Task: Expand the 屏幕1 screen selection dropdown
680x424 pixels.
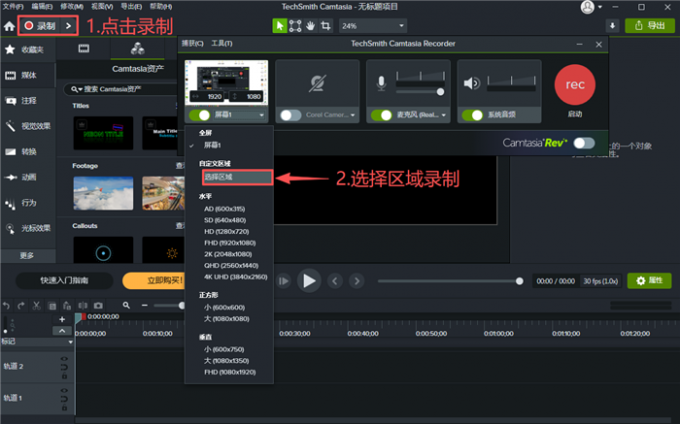Action: (x=261, y=115)
